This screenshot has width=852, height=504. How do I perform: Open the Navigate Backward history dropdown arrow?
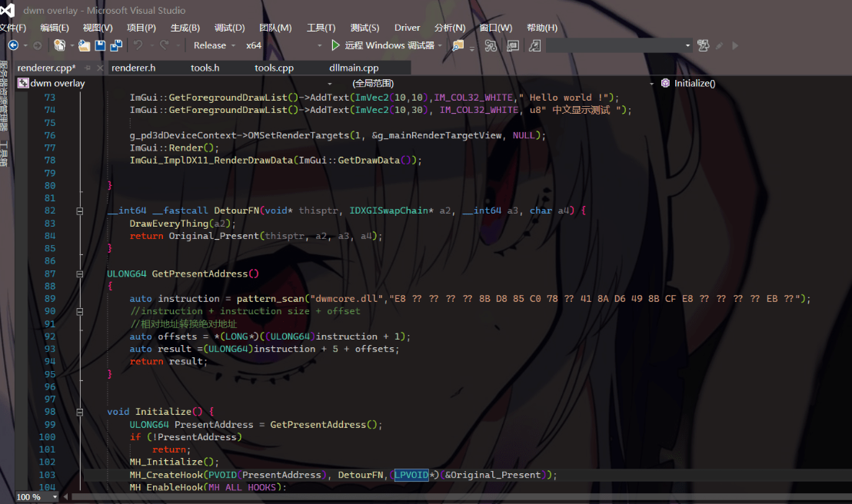pos(25,45)
